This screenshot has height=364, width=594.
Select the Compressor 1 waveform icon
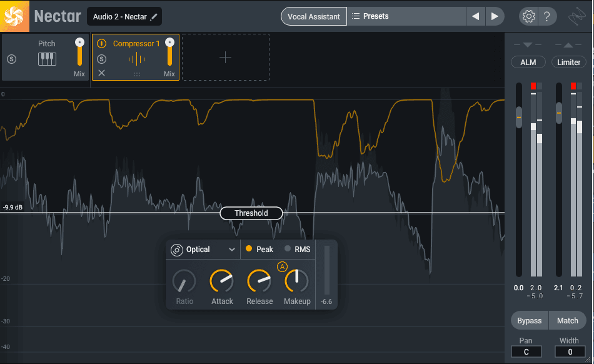click(137, 59)
